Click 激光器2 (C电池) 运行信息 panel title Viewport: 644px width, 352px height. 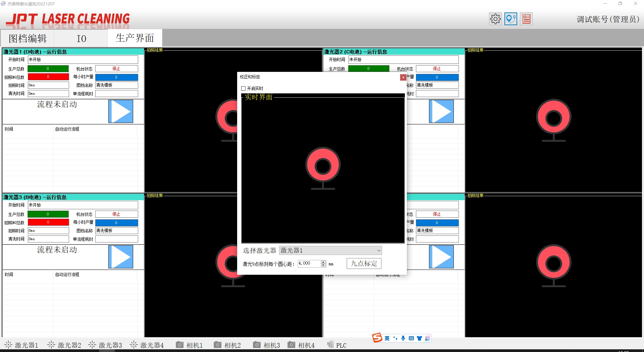(x=356, y=52)
